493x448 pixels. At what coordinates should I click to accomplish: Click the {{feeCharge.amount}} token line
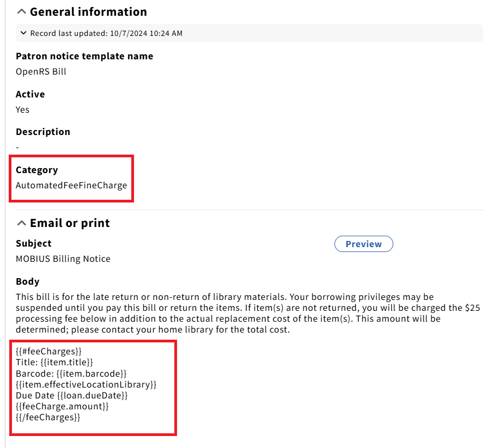(x=63, y=406)
